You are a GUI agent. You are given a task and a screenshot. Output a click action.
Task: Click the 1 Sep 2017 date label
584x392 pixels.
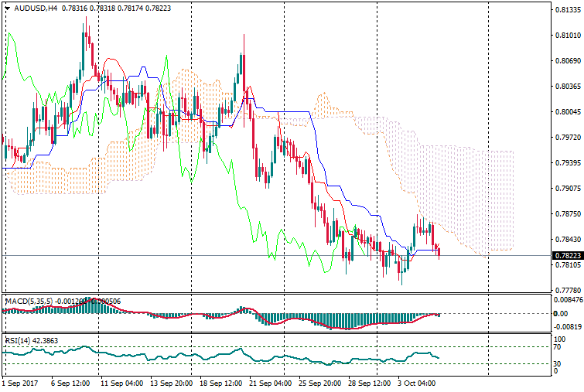tap(20, 383)
